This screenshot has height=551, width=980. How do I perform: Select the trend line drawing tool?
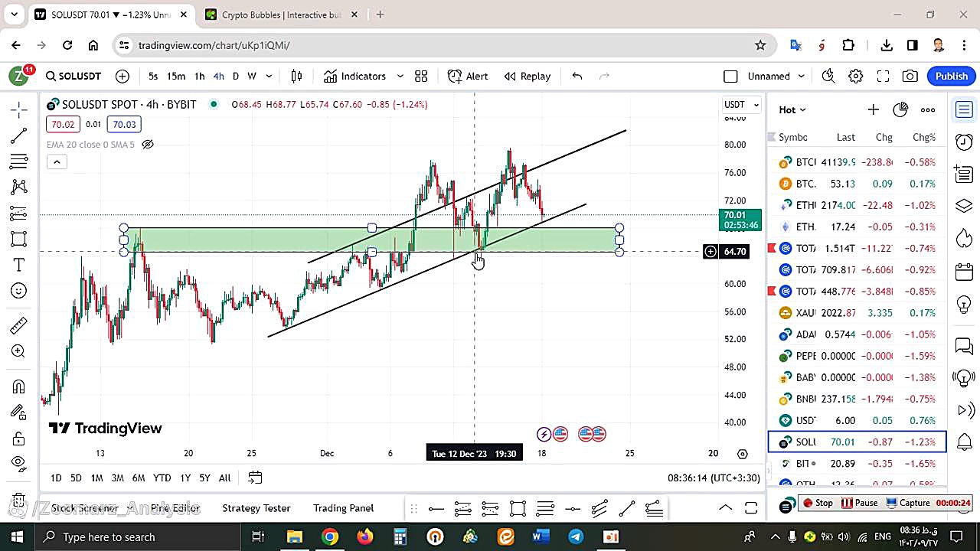pos(19,136)
